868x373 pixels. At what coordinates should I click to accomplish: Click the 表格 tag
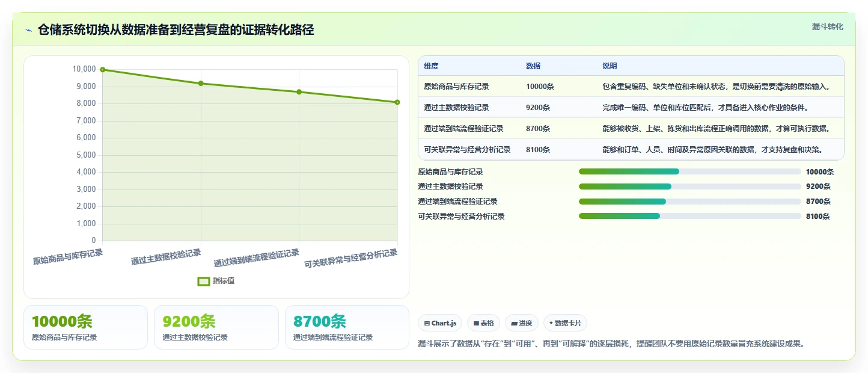[483, 323]
